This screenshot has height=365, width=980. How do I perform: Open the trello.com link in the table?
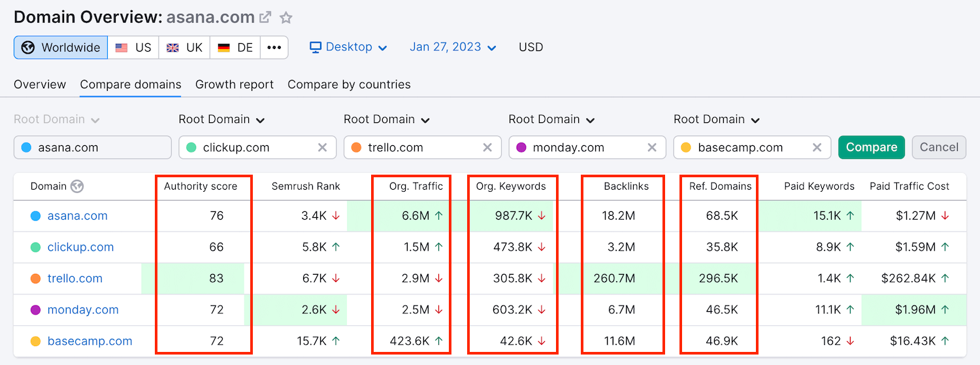74,278
